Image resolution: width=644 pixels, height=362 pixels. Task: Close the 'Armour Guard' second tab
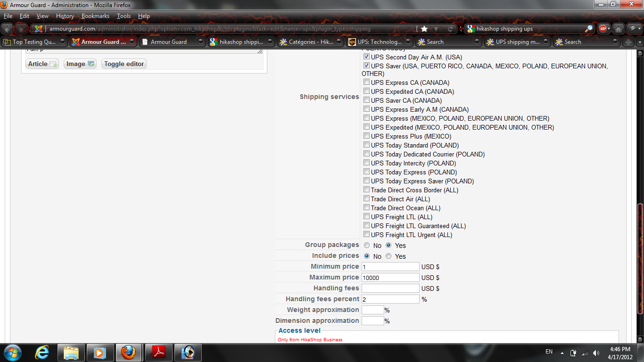click(201, 42)
